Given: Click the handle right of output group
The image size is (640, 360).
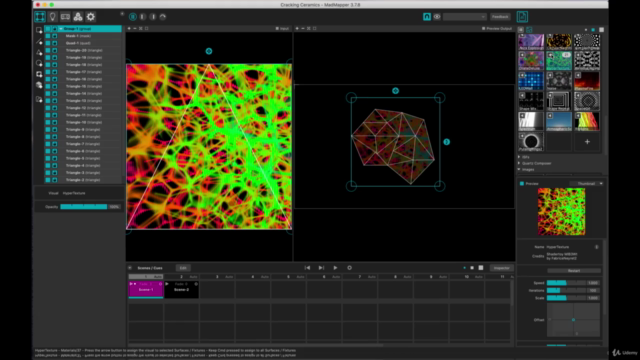Looking at the screenshot, I should [447, 142].
